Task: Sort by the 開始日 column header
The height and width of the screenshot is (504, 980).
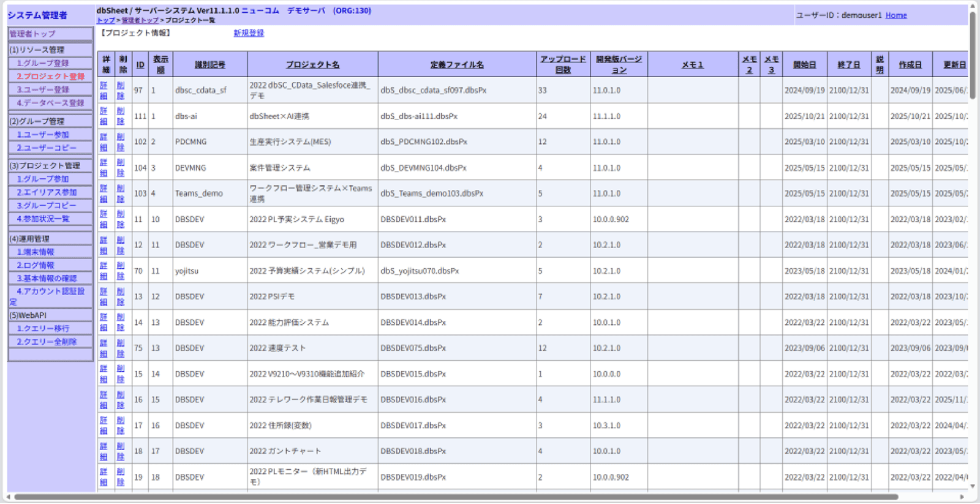Action: tap(804, 65)
